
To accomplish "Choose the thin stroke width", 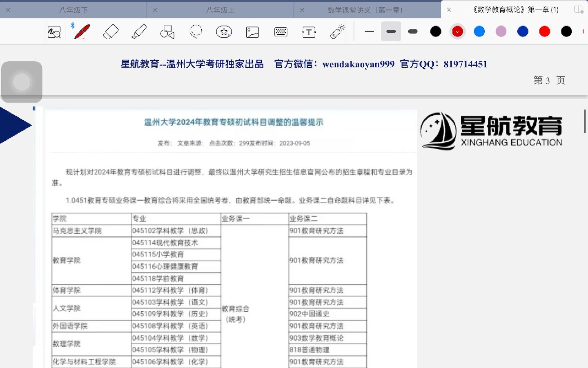I will [369, 31].
